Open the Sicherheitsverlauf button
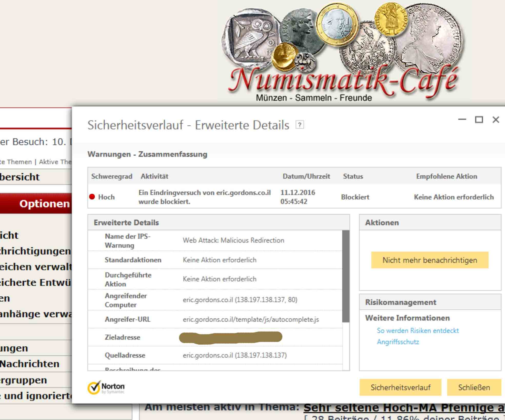The height and width of the screenshot is (420, 505). click(x=400, y=387)
